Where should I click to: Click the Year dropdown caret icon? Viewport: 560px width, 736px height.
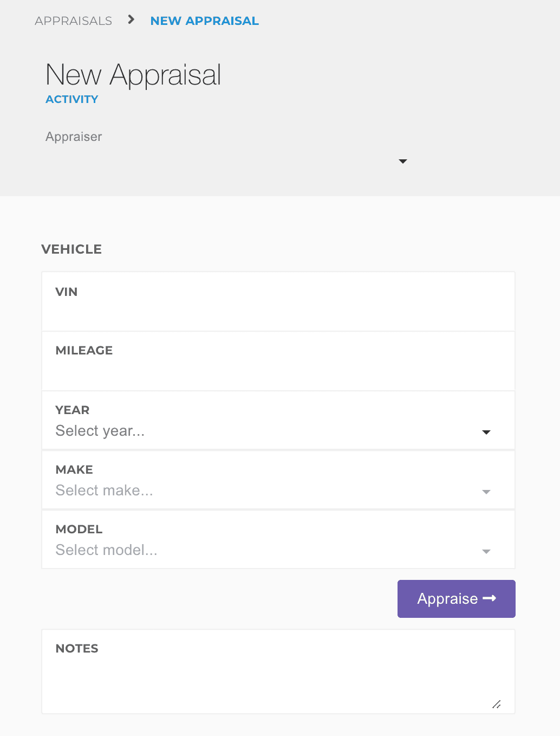(x=486, y=432)
